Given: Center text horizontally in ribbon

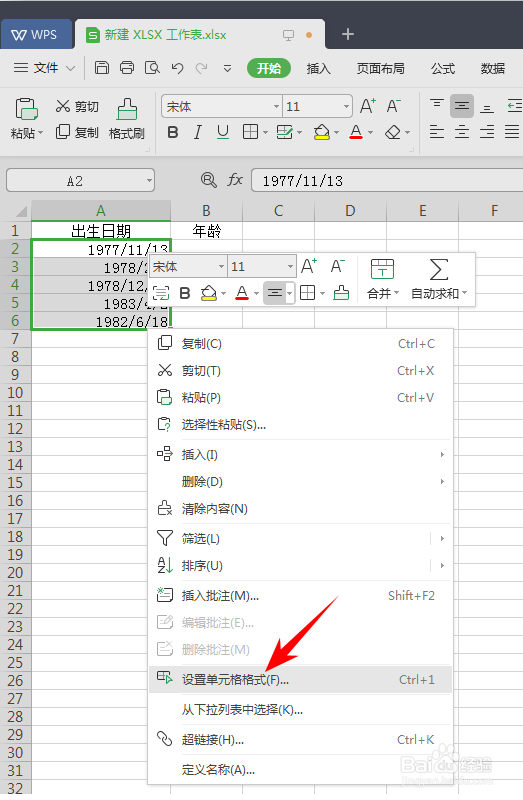Looking at the screenshot, I should tap(461, 133).
